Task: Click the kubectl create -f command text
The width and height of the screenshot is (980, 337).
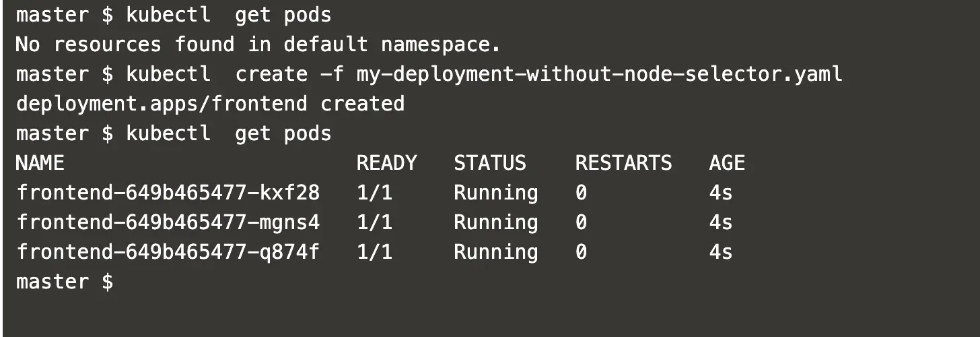Action: (236, 74)
